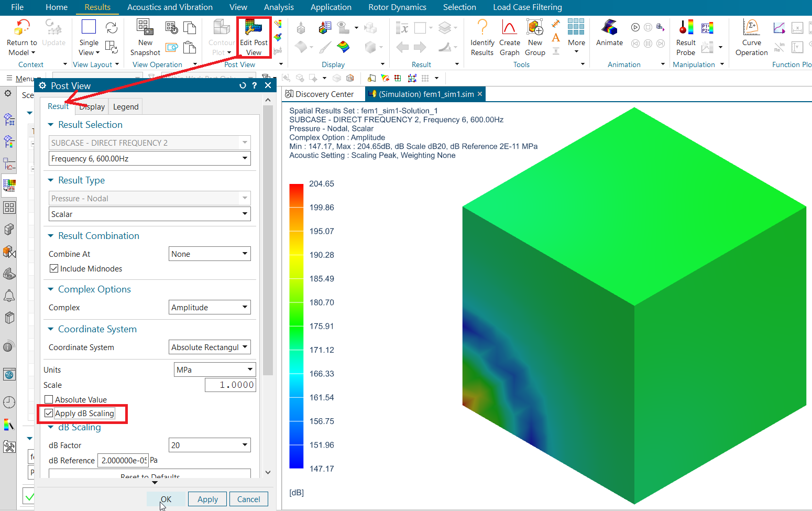The image size is (812, 511).
Task: Reset the Post View dialog
Action: click(243, 85)
